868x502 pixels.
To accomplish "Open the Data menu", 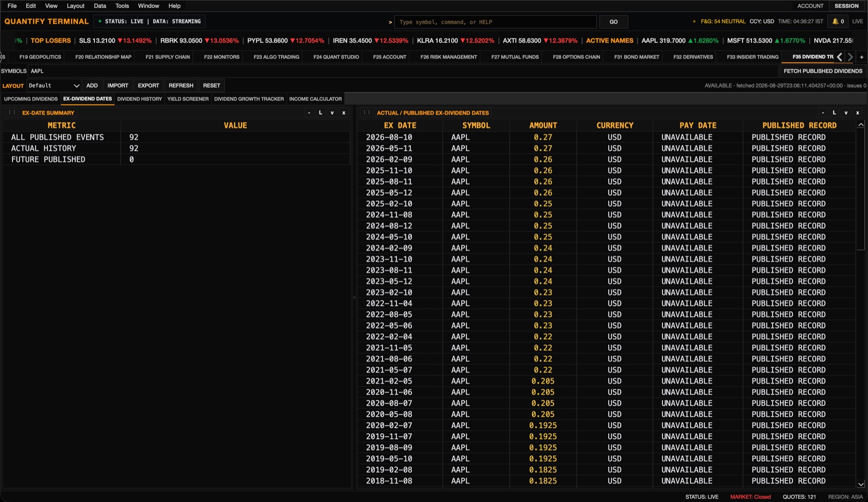I will tap(100, 6).
